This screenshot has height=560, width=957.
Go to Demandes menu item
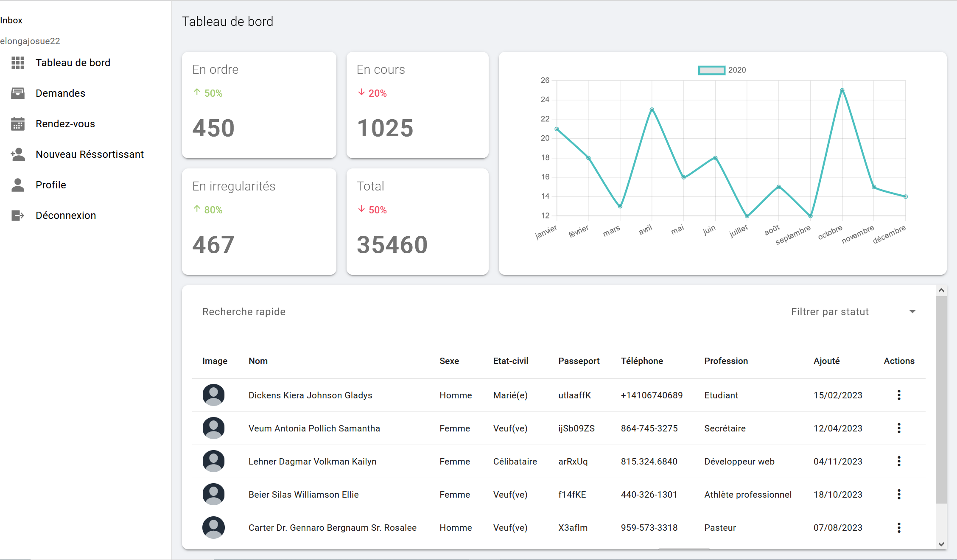60,93
